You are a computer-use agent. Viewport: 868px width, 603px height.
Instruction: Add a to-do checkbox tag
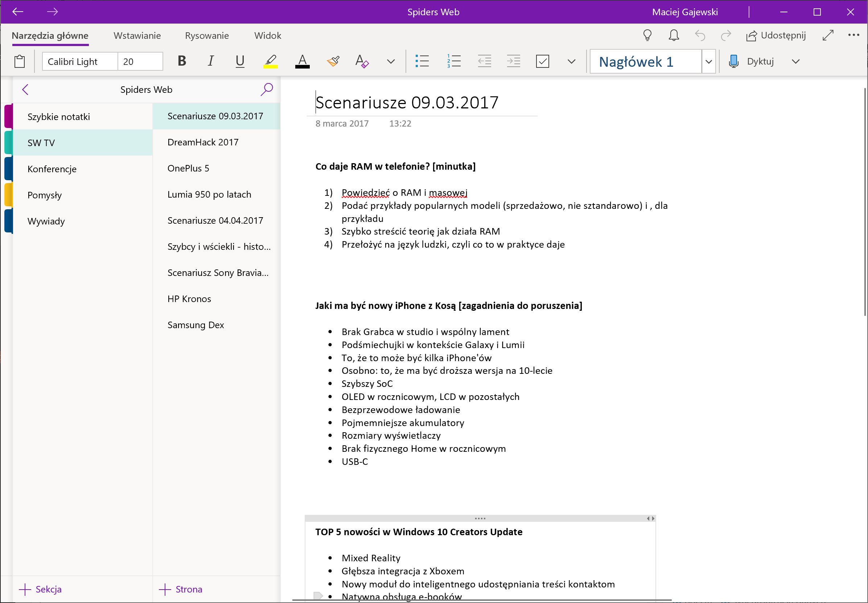coord(543,61)
